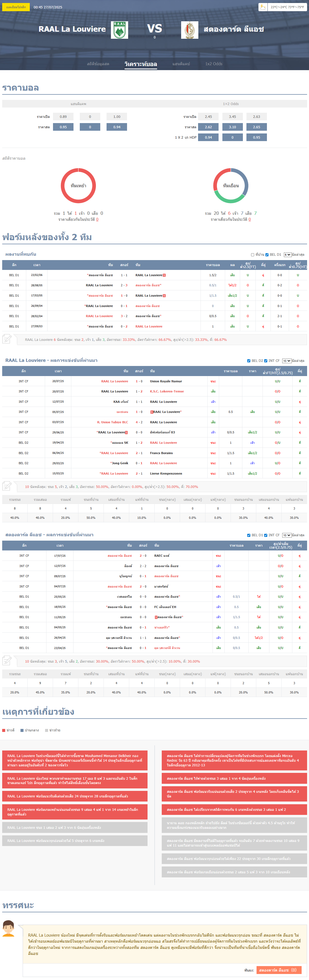Click red card icon in 29/06/25 match row
Image resolution: width=309 pixels, height=980 pixels.
[126, 433]
